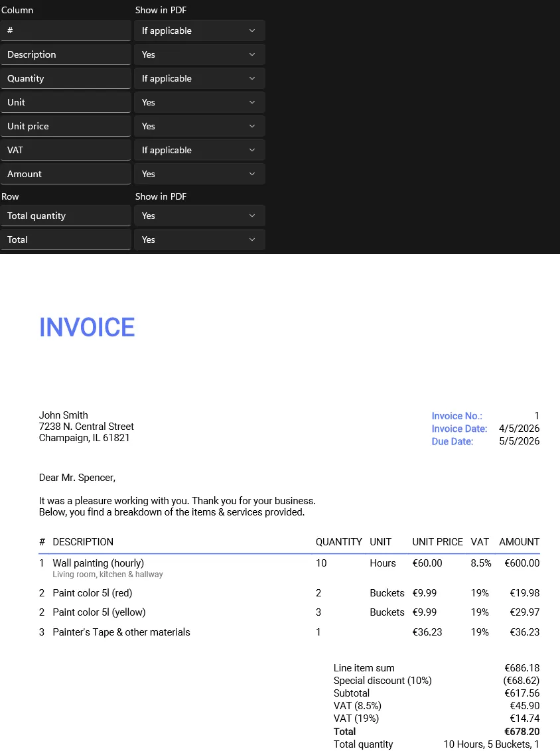Expand the VAT column visibility dropdown
The height and width of the screenshot is (751, 560).
point(199,150)
